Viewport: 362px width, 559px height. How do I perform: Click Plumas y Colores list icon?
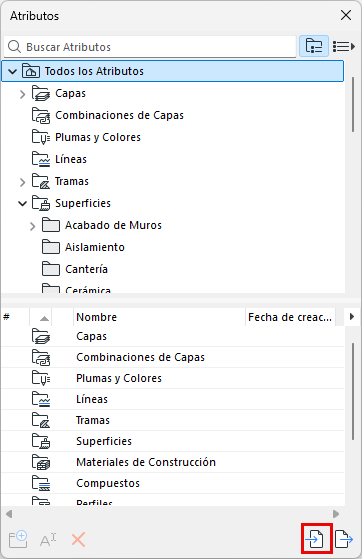(x=41, y=378)
